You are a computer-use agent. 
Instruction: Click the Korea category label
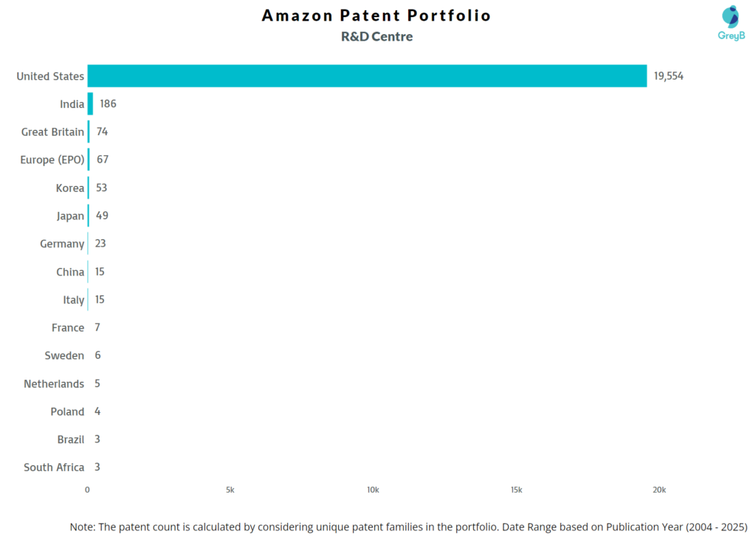70,188
